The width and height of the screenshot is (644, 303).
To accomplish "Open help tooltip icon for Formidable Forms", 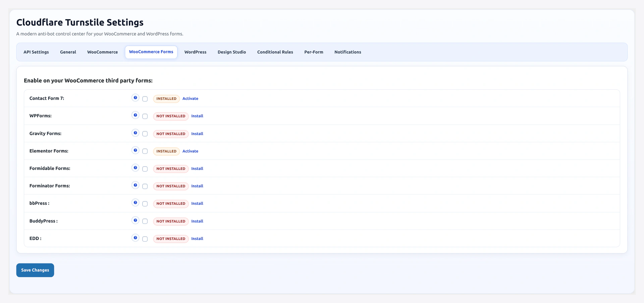I will 135,168.
